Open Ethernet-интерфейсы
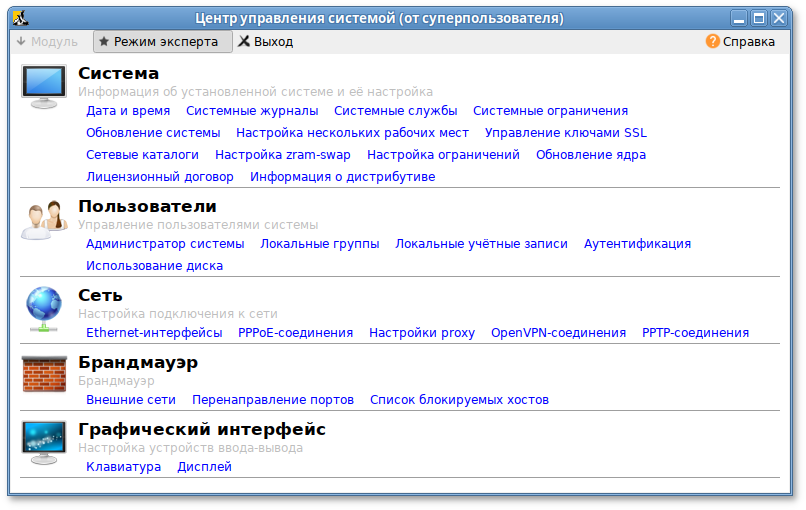Screen dimensions: 806x510 (x=154, y=333)
